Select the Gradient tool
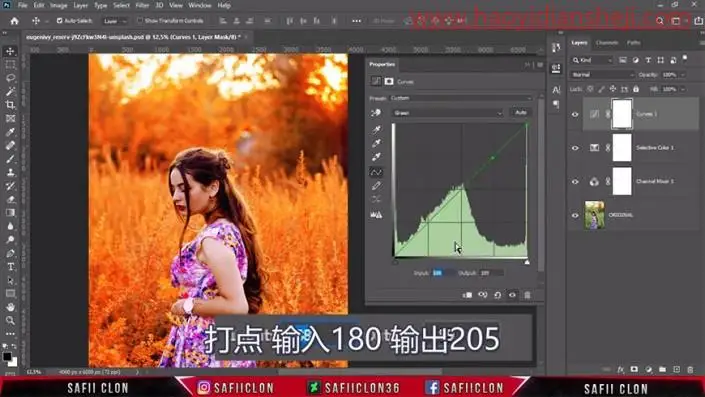This screenshot has height=397, width=705. click(10, 213)
